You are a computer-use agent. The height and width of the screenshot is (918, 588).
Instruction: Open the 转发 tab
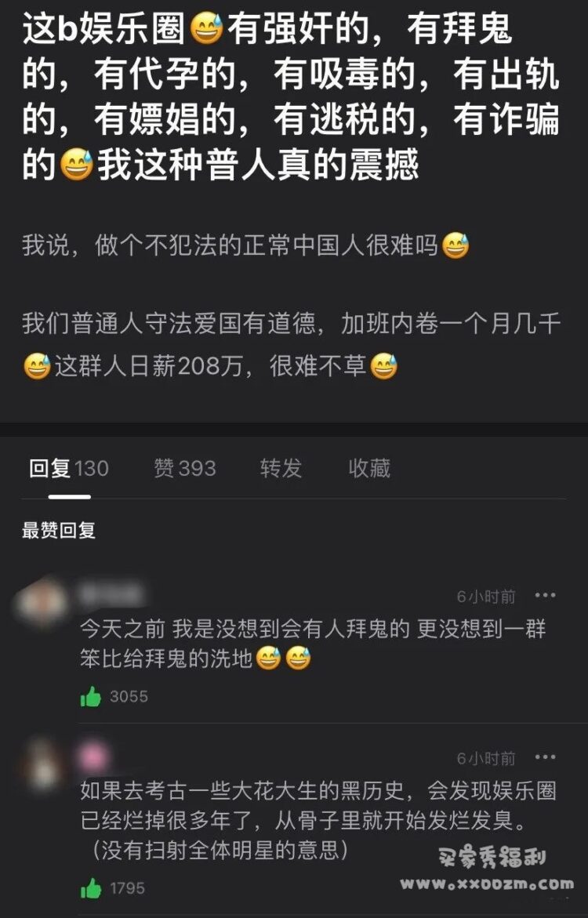(281, 468)
